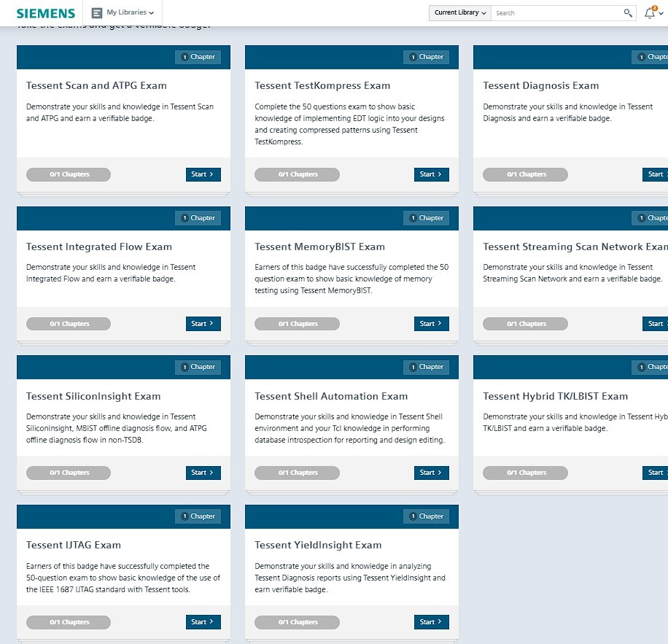
Task: Start the Tessent YieldInsight Exam
Action: (431, 622)
